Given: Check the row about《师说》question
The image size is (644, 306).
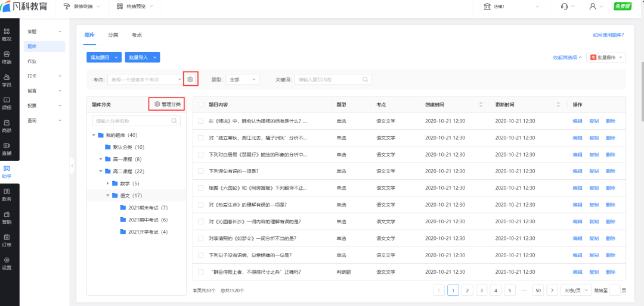Looking at the screenshot, I should 201,121.
